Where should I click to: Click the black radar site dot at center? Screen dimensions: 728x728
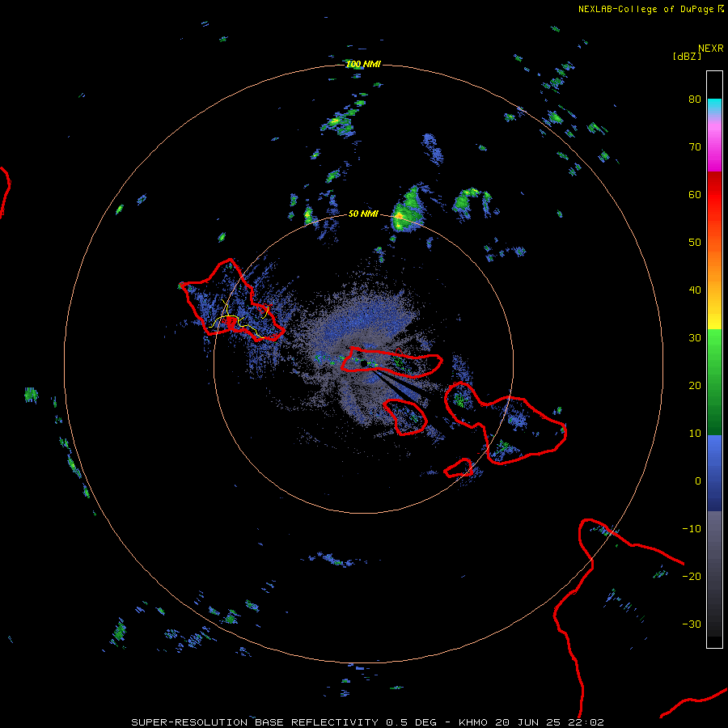364,363
